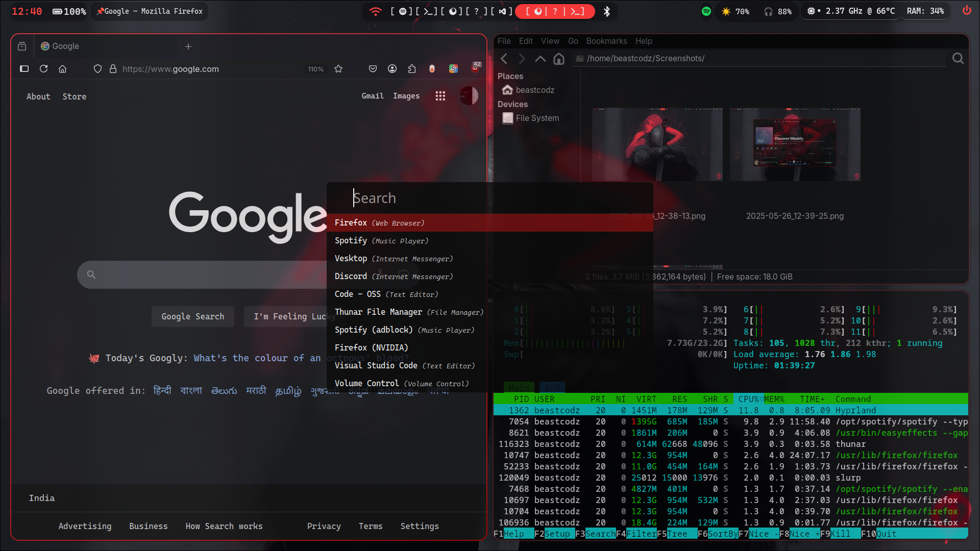Launch Firefox (NVIDIA) entry
The width and height of the screenshot is (980, 551).
(490, 348)
